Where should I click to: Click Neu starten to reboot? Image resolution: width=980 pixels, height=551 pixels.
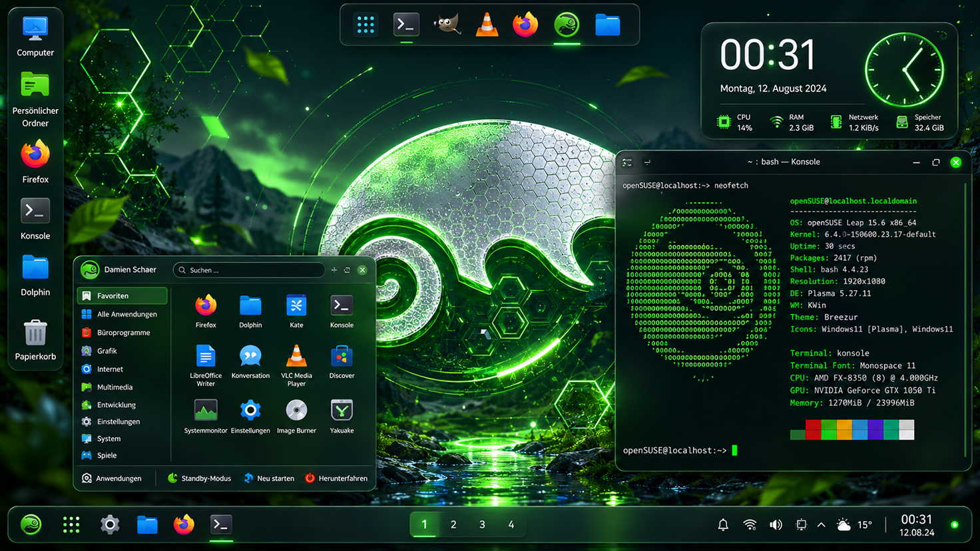[269, 478]
